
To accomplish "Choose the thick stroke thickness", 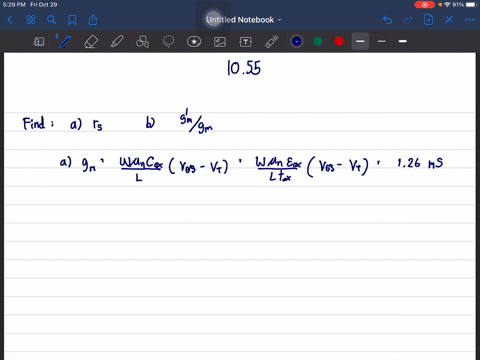I will tap(403, 41).
